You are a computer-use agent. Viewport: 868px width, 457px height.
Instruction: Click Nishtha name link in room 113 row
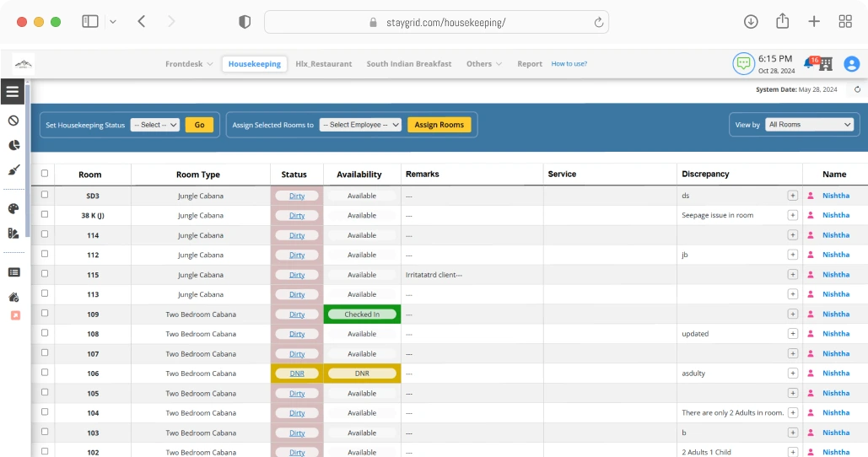tap(836, 293)
